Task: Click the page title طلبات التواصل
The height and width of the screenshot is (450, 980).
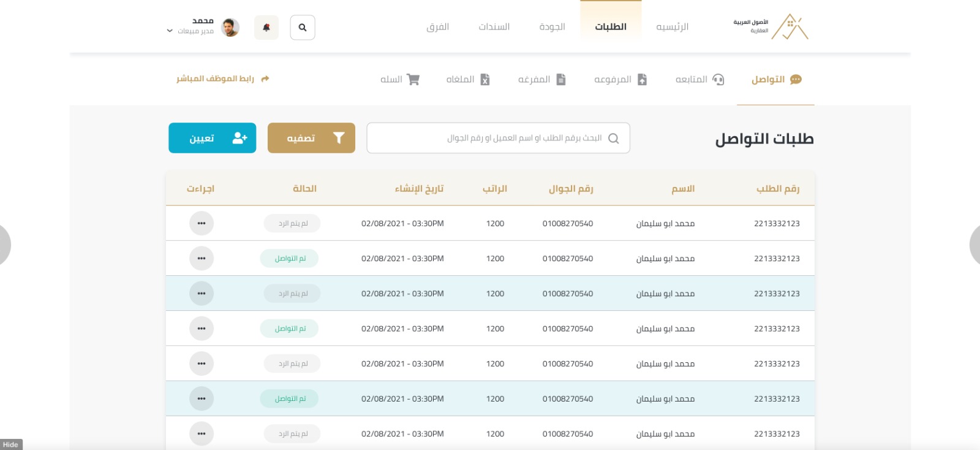Action: [764, 139]
